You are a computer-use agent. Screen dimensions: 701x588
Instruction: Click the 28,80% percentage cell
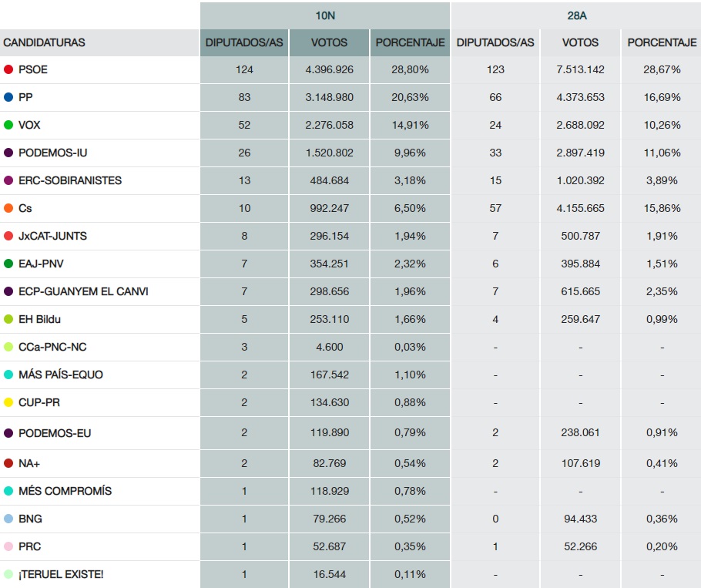(x=410, y=69)
